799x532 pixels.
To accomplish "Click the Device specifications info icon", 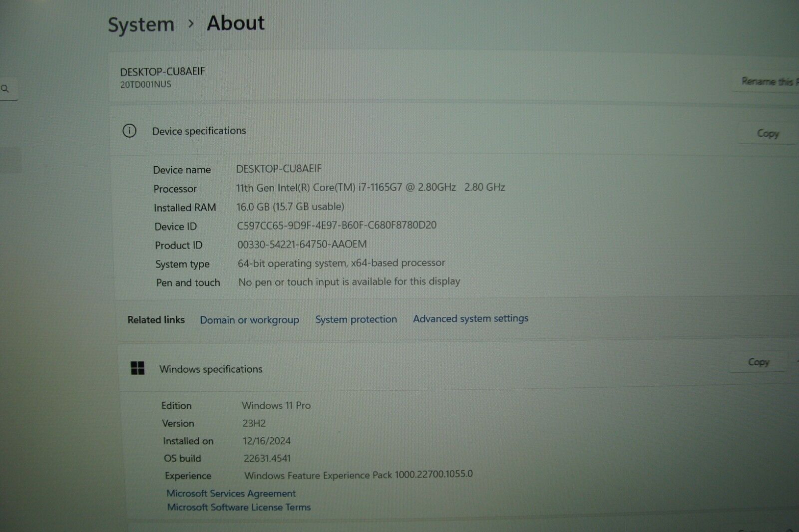I will point(129,131).
